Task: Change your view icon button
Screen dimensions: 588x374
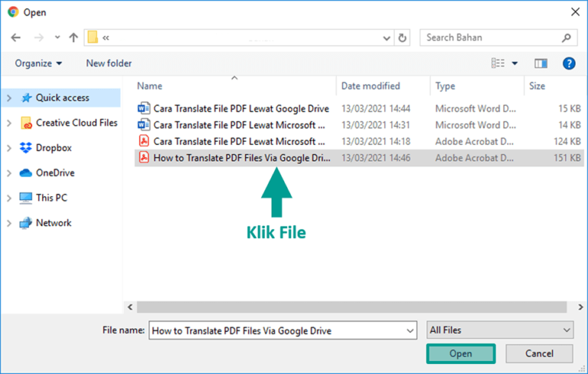Action: point(498,63)
